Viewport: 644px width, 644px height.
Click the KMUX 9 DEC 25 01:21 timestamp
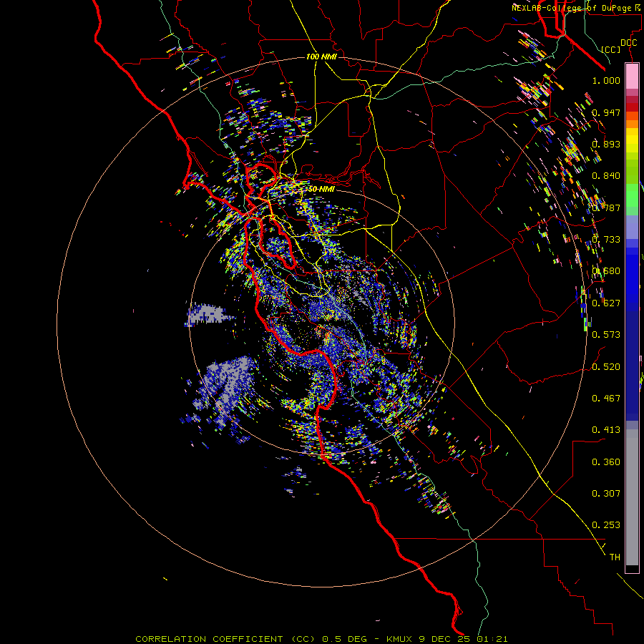click(x=447, y=639)
